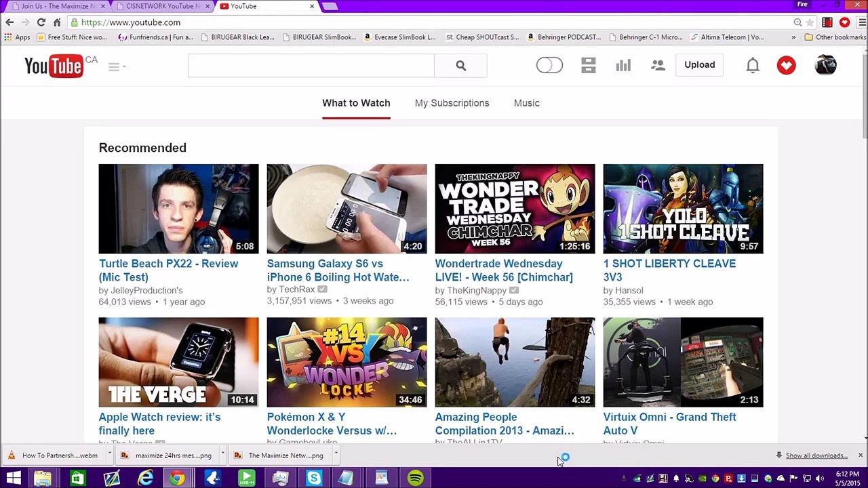Image resolution: width=868 pixels, height=488 pixels.
Task: Open the video manager stacked-panels icon
Action: click(x=588, y=65)
